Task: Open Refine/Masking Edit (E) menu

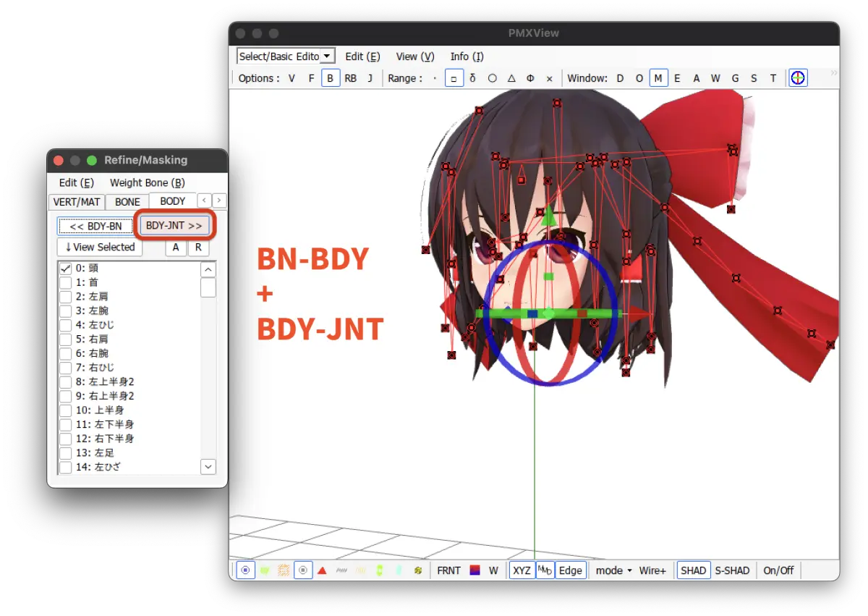Action: point(77,183)
